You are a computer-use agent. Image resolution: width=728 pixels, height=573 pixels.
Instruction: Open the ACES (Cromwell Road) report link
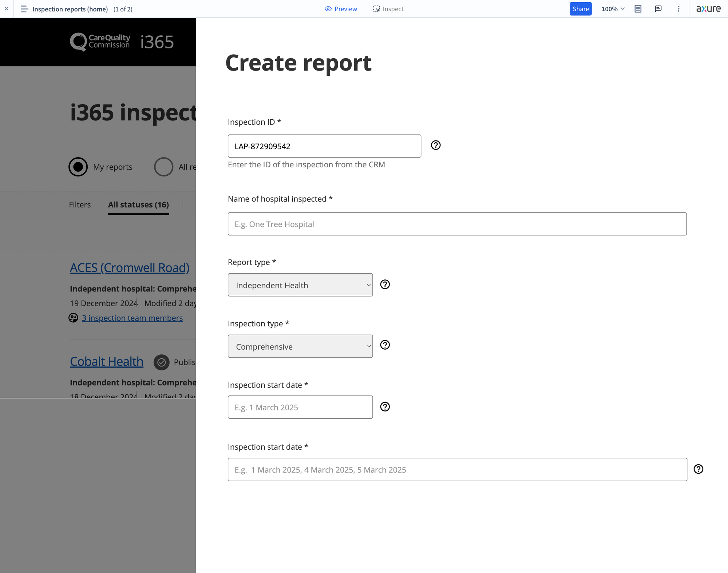coord(130,268)
